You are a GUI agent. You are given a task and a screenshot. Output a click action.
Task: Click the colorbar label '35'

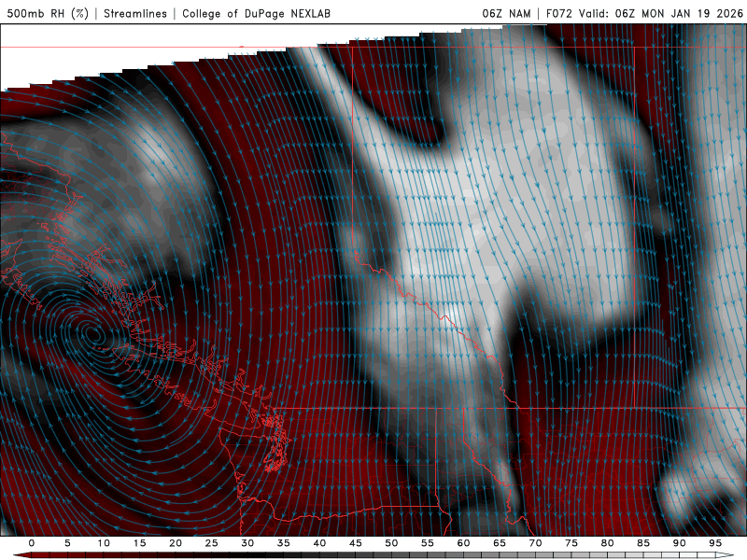click(x=284, y=543)
